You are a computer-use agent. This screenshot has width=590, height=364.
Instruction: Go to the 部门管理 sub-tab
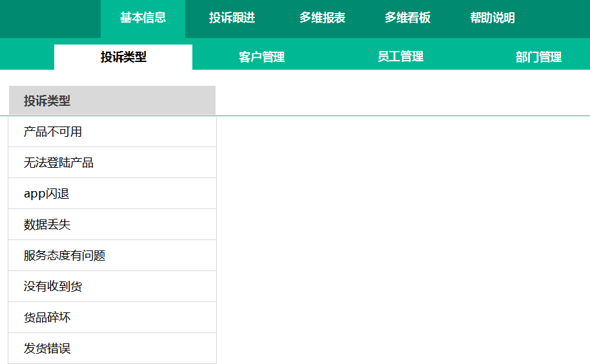pos(539,57)
